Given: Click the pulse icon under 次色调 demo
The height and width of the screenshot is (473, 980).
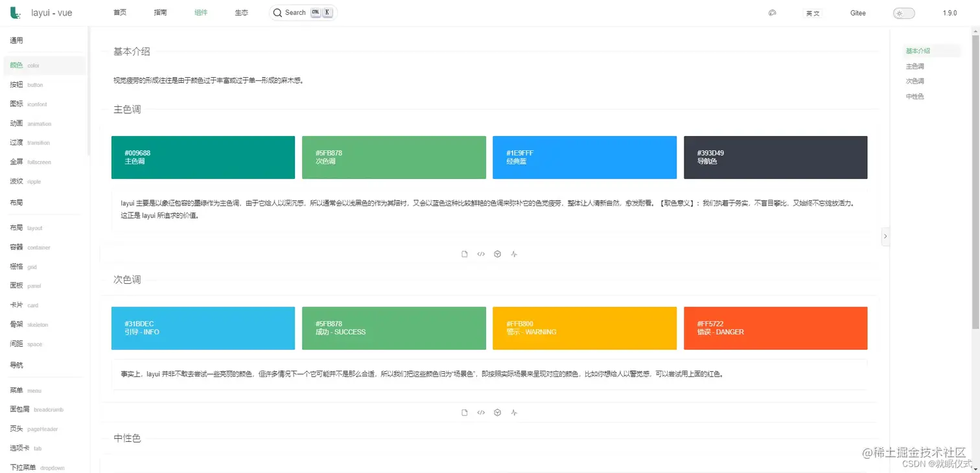Looking at the screenshot, I should (x=514, y=413).
